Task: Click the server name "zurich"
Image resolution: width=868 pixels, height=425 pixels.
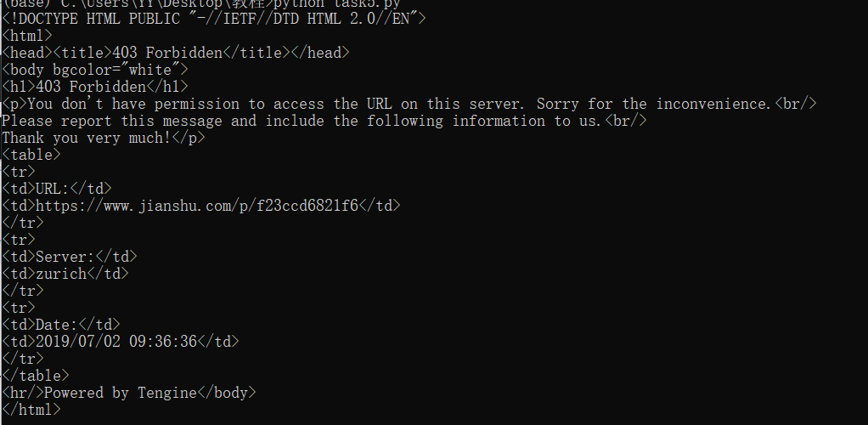Action: click(x=61, y=274)
